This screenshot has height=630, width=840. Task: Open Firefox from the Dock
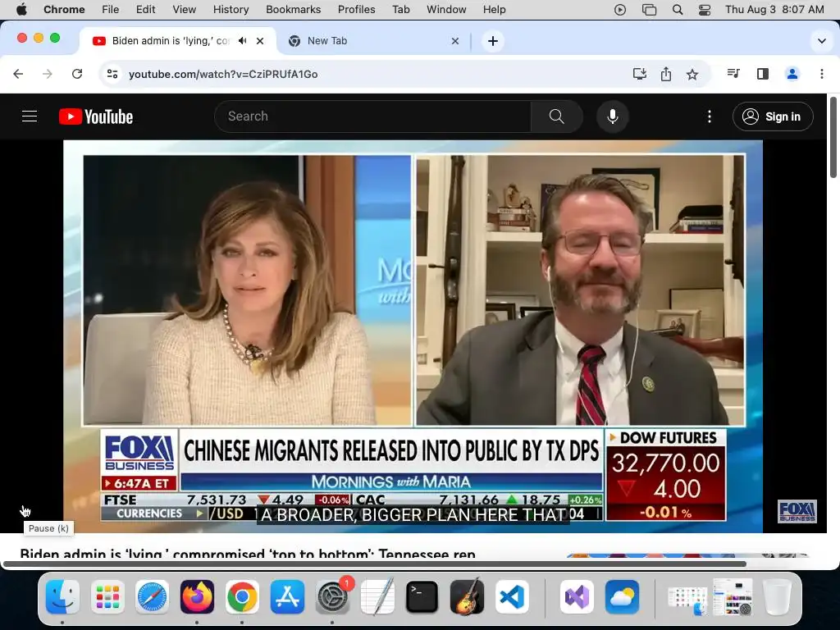197,596
